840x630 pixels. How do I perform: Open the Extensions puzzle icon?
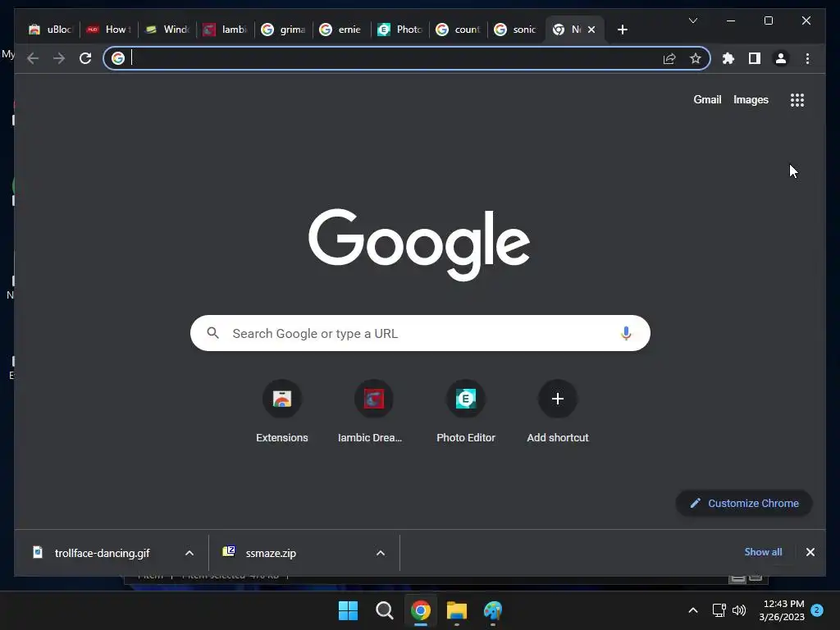pyautogui.click(x=728, y=58)
